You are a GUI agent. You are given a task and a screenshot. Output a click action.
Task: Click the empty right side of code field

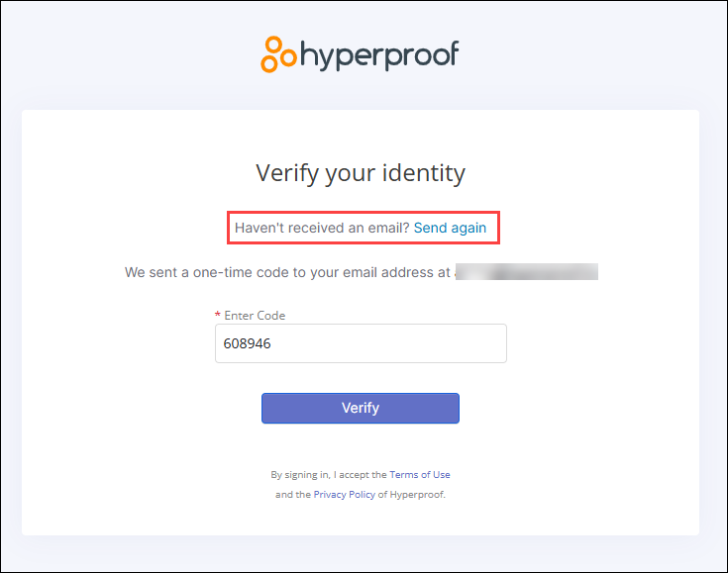tap(418, 343)
